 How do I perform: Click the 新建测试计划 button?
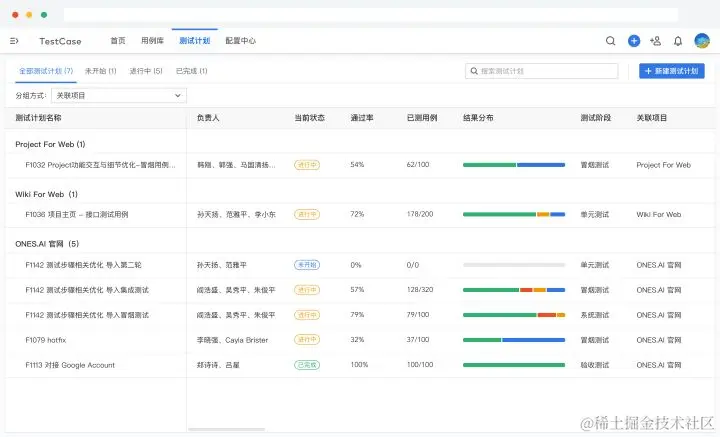[x=671, y=71]
